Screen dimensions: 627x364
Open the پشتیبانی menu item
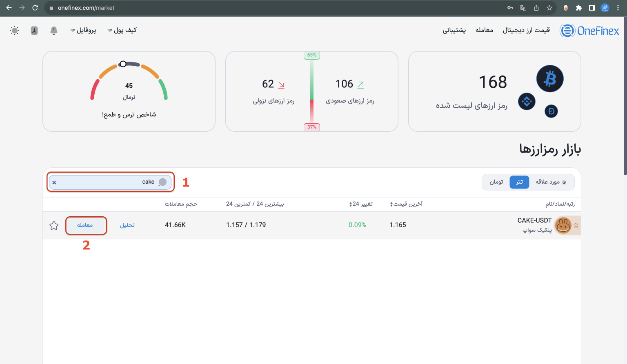click(454, 30)
